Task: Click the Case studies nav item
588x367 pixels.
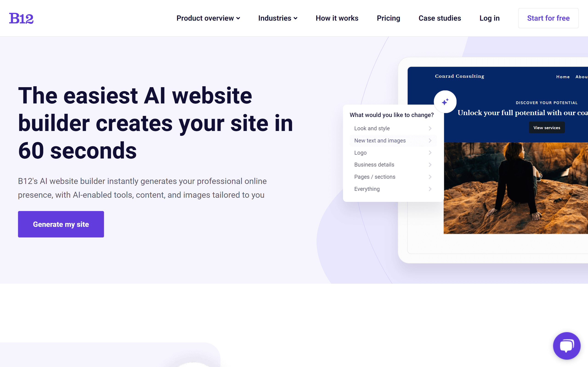Action: [x=439, y=18]
